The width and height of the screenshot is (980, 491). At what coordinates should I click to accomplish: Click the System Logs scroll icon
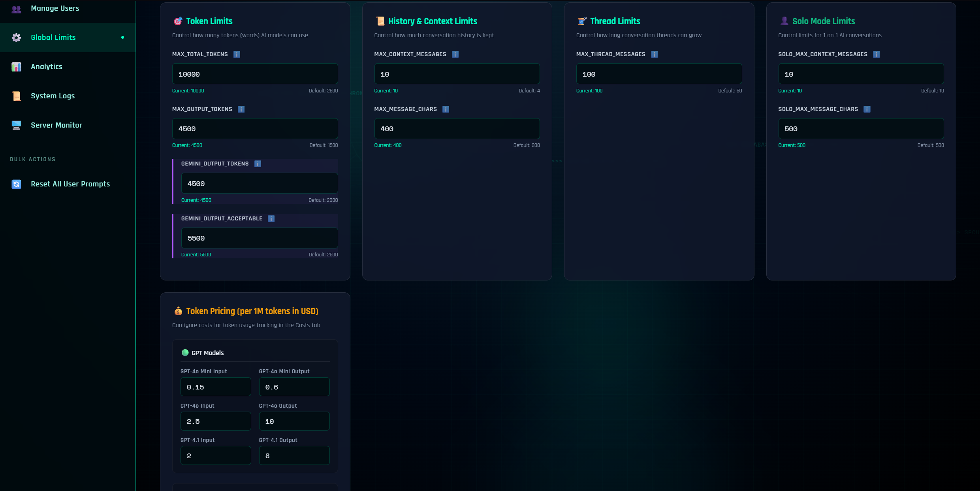[16, 96]
